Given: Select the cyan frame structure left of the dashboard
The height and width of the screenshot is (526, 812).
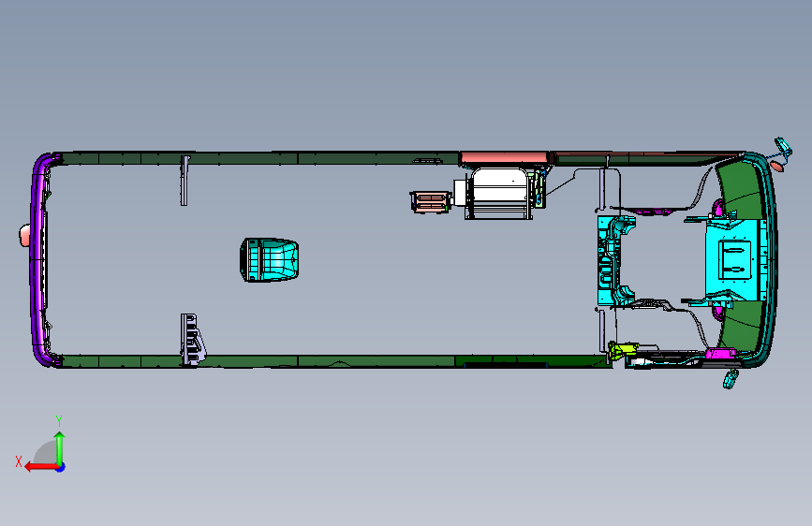Looking at the screenshot, I should pyautogui.click(x=613, y=260).
